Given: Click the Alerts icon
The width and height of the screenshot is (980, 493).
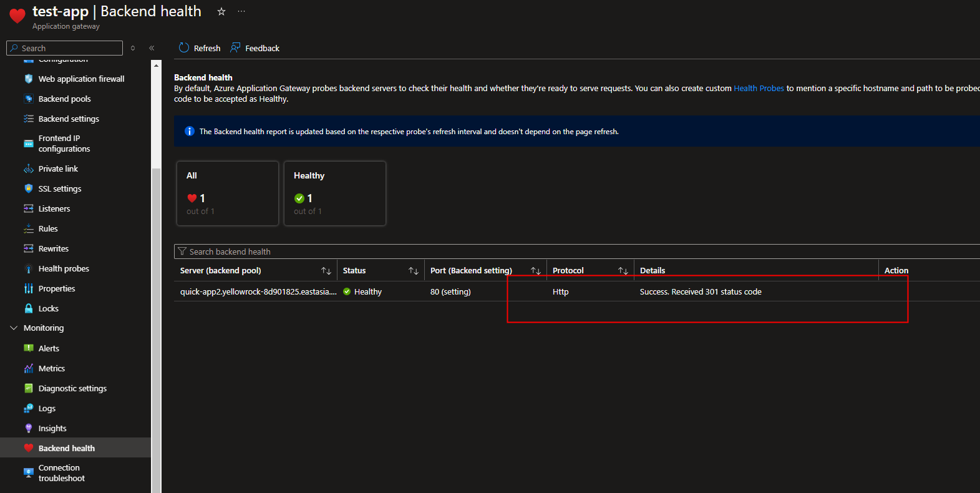Looking at the screenshot, I should pos(29,348).
